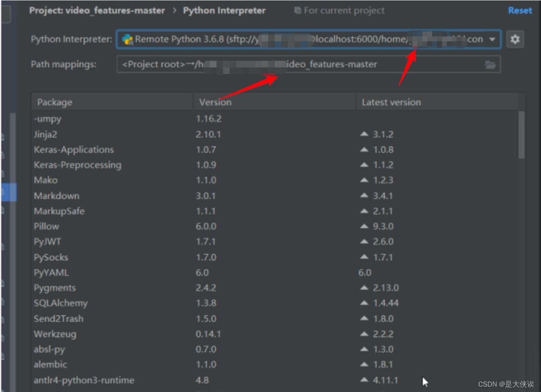Screen dimensions: 541x392
Task: Sort by the Latest version column header
Action: click(x=437, y=102)
